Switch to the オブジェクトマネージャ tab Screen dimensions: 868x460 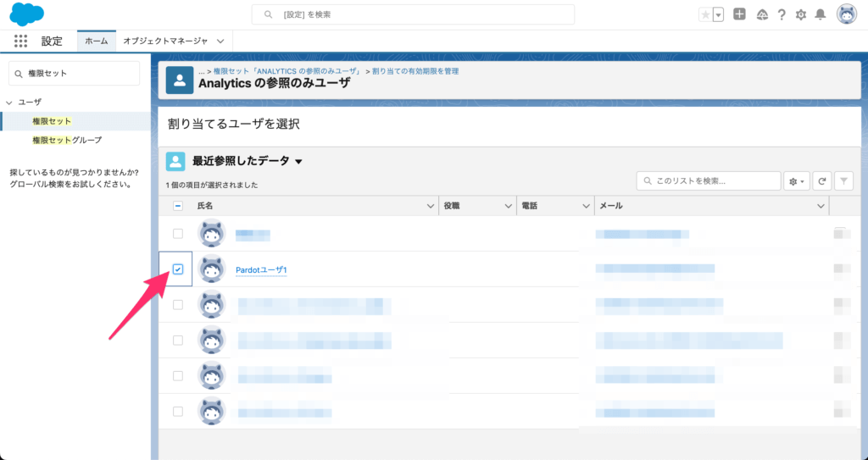(165, 41)
